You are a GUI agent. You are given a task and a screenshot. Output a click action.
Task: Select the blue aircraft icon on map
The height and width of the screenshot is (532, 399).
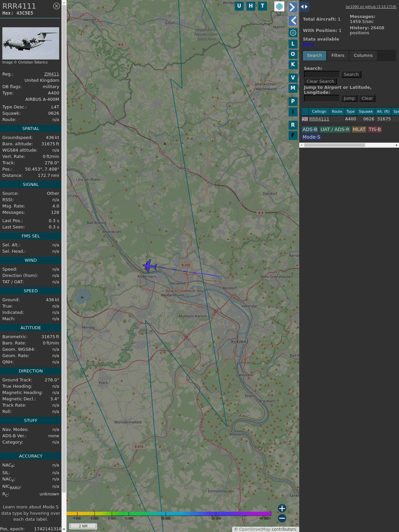pyautogui.click(x=150, y=266)
